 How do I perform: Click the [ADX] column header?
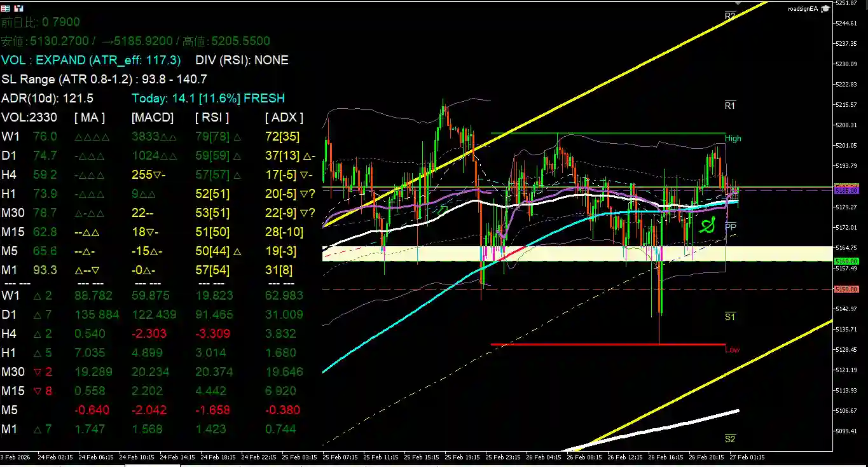tap(284, 117)
